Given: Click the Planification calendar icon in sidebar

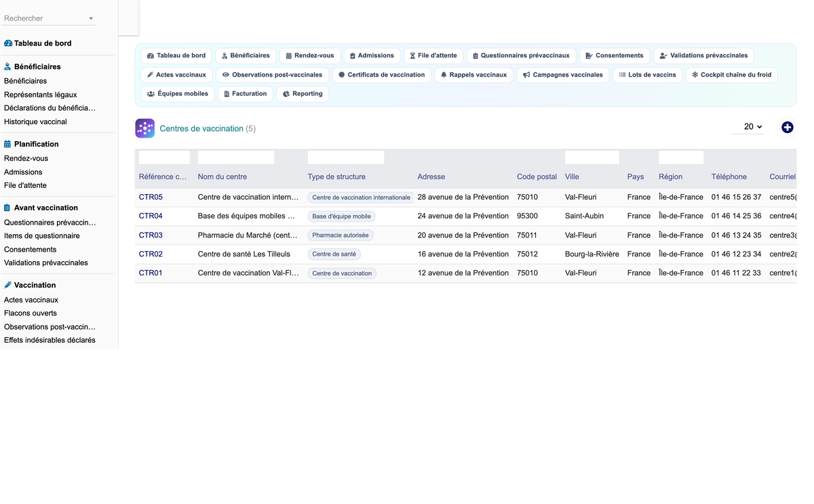Looking at the screenshot, I should (x=8, y=144).
